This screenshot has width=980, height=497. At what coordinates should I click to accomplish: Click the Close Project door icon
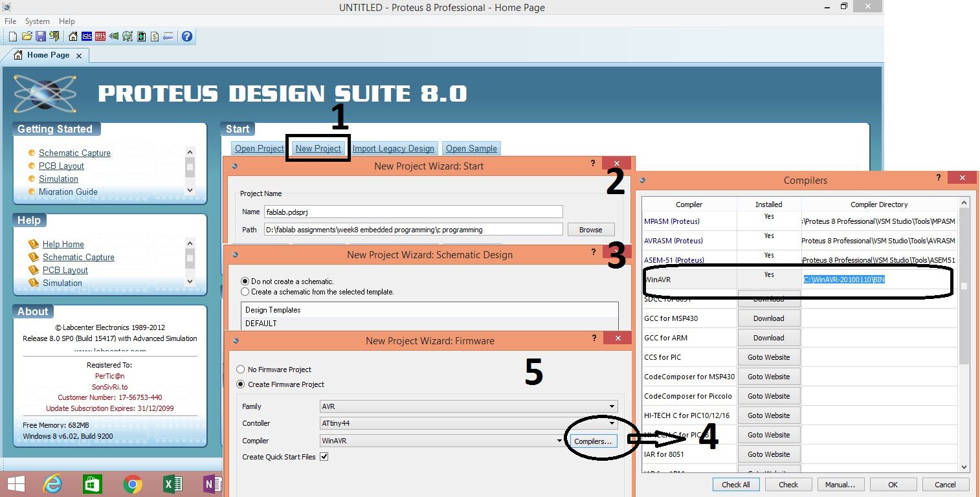(x=54, y=36)
